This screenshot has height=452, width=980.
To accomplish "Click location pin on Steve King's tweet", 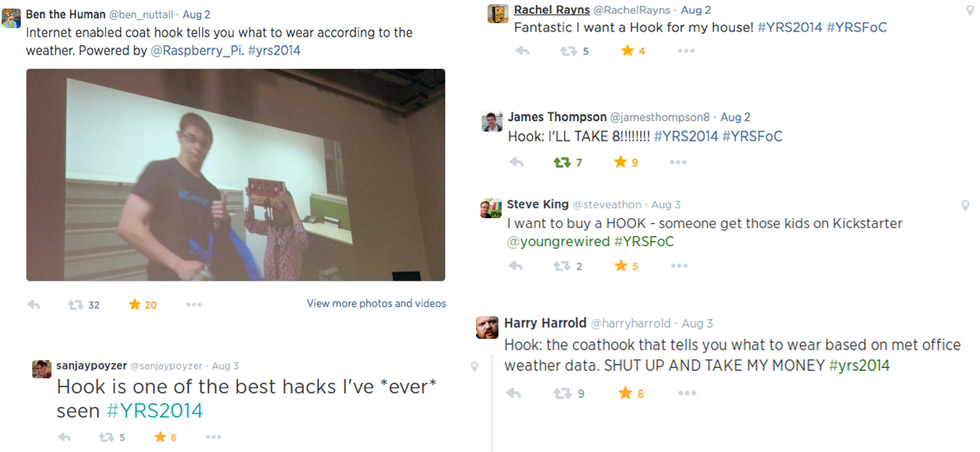I will click(965, 206).
